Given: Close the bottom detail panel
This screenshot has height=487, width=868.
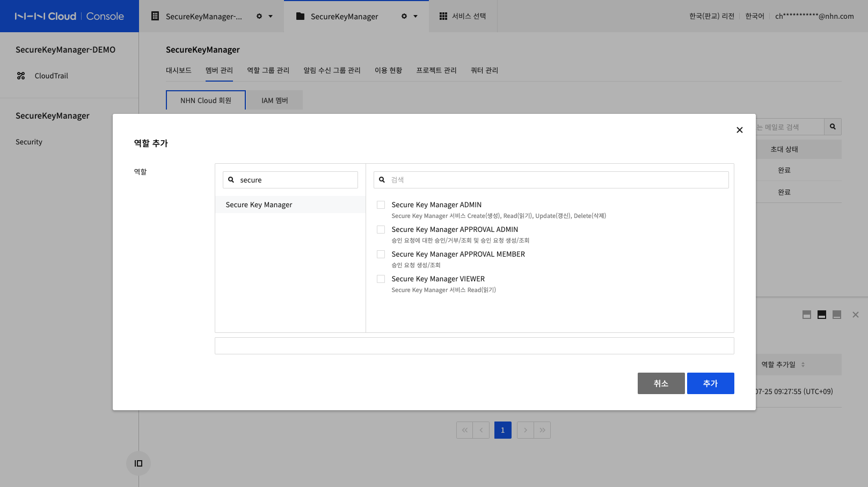Looking at the screenshot, I should [x=856, y=315].
